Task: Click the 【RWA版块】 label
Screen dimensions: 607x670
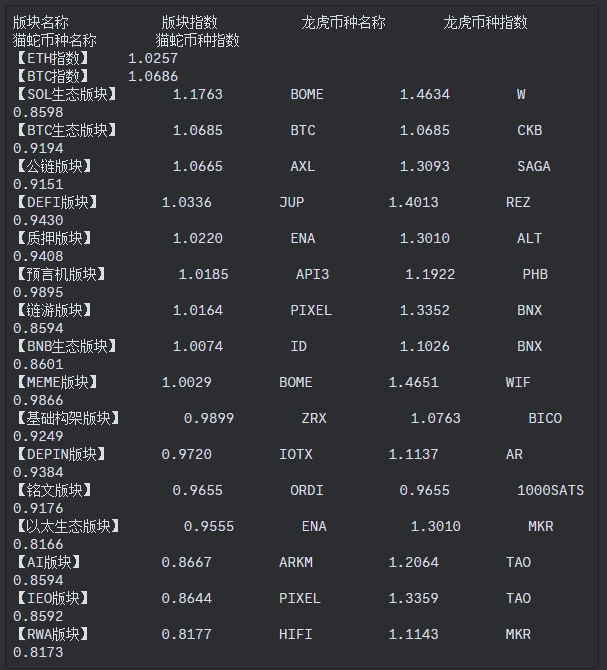Action: (53, 634)
